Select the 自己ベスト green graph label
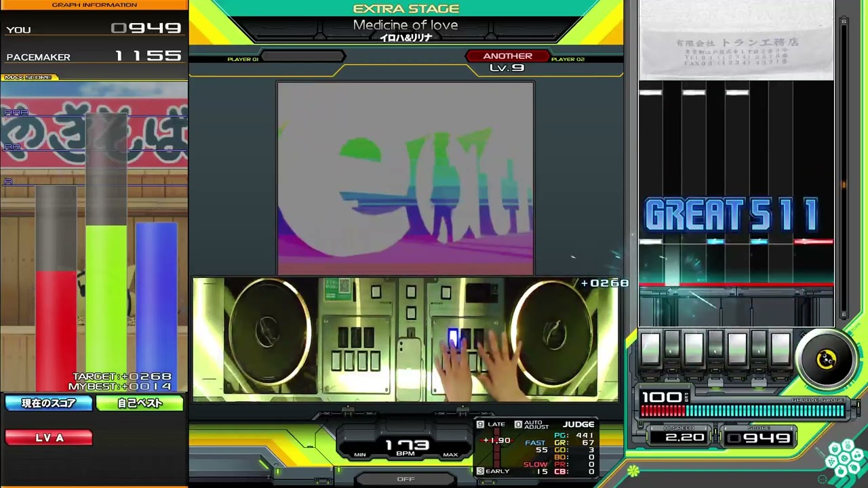The width and height of the screenshot is (868, 488). [x=140, y=403]
